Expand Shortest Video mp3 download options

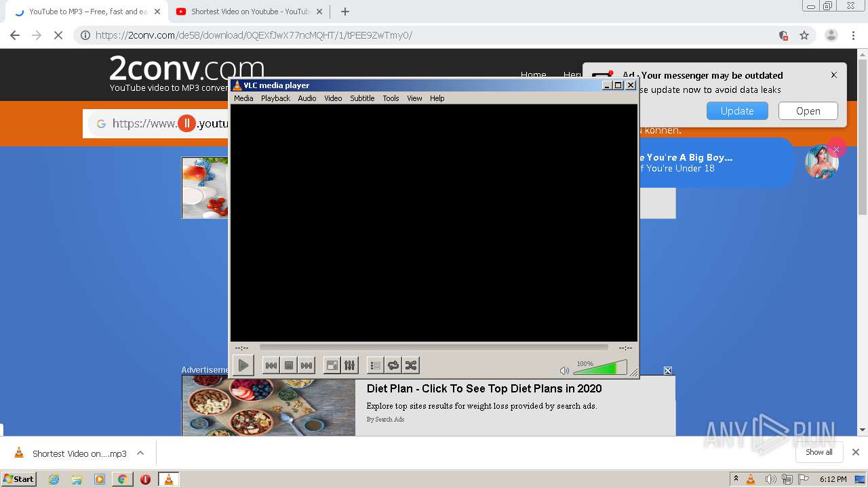(x=140, y=453)
